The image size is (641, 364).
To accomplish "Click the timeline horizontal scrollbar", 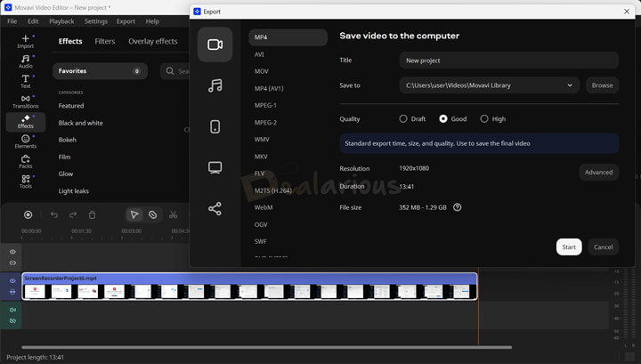I will coord(266,347).
